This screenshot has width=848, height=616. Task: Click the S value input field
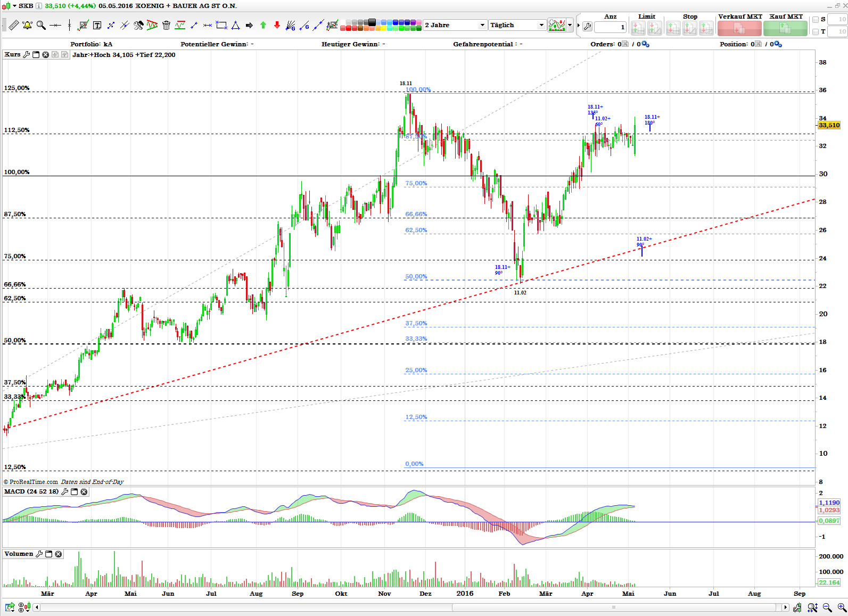coord(837,20)
